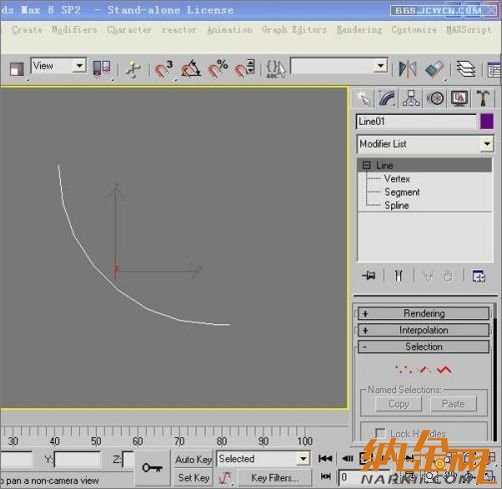
Task: Step to the previous frame
Action: 347,459
